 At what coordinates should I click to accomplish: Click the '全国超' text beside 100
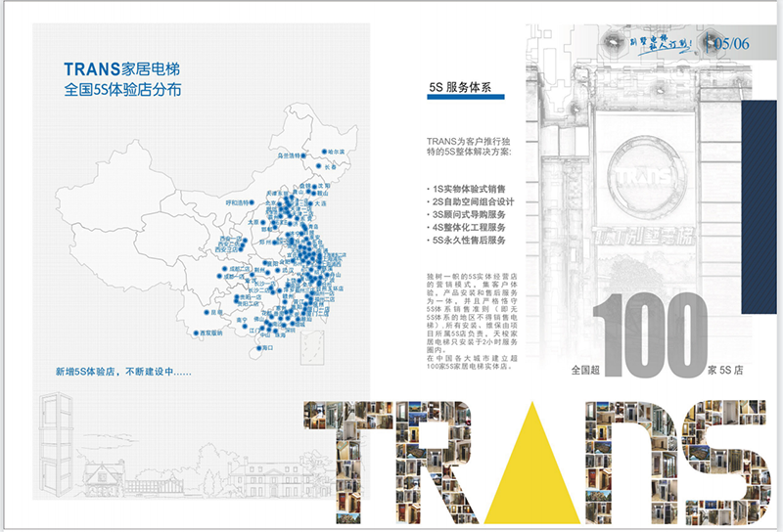585,370
